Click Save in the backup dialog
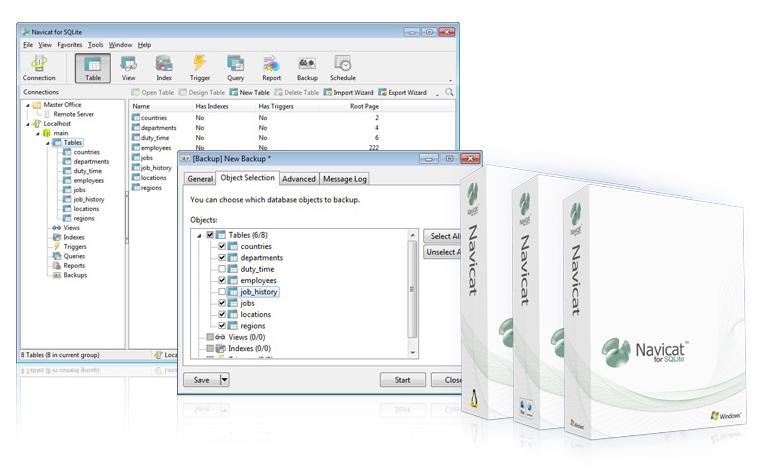 pos(202,379)
